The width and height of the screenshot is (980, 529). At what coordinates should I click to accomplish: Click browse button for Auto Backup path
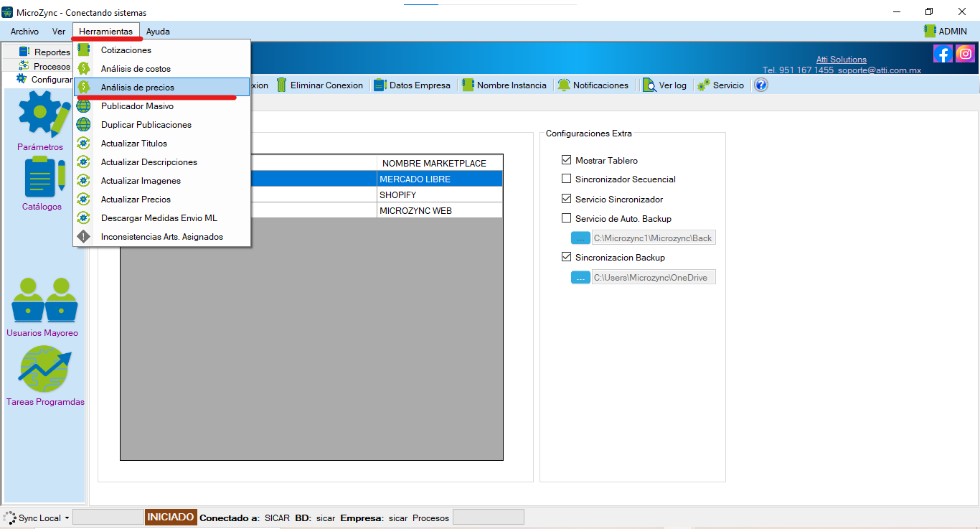pos(580,238)
